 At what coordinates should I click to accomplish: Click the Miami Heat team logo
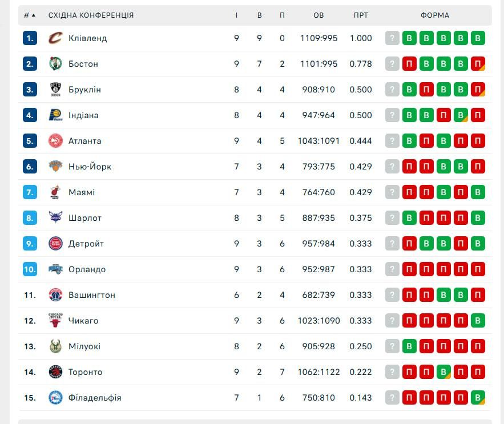tap(55, 192)
